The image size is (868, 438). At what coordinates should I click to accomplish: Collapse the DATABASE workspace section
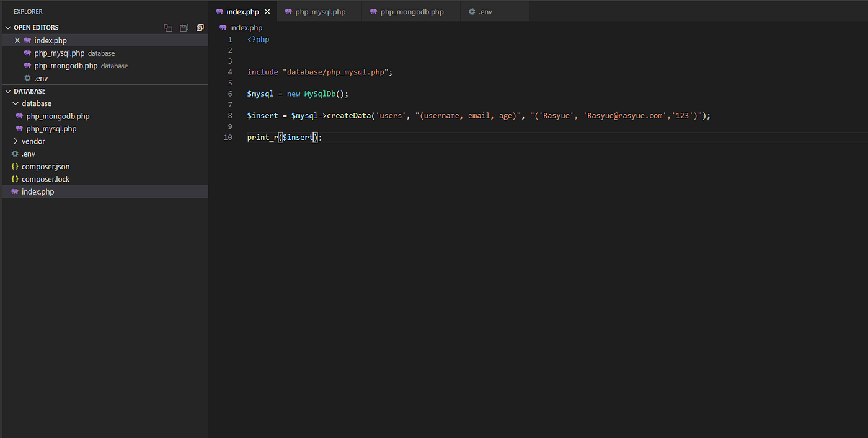coord(8,91)
